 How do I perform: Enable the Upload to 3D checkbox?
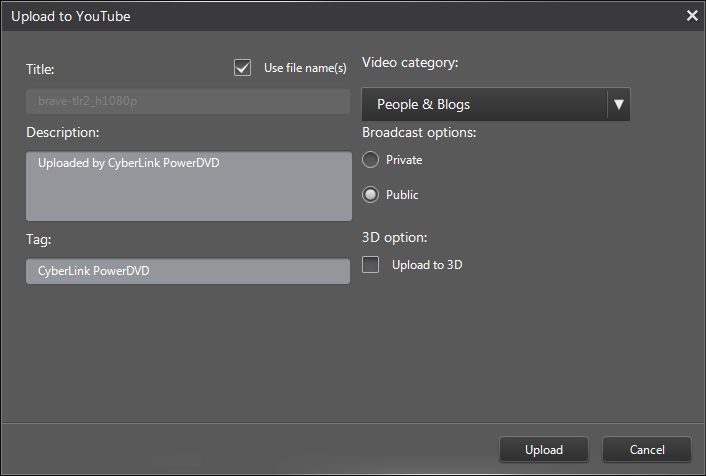(x=371, y=265)
